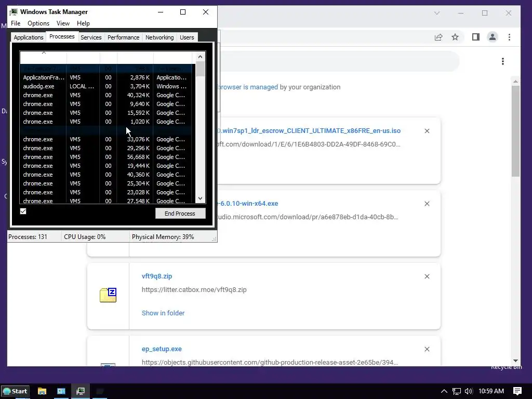532x399 pixels.
Task: Click 'Processes: 131' in the status bar
Action: pyautogui.click(x=28, y=237)
